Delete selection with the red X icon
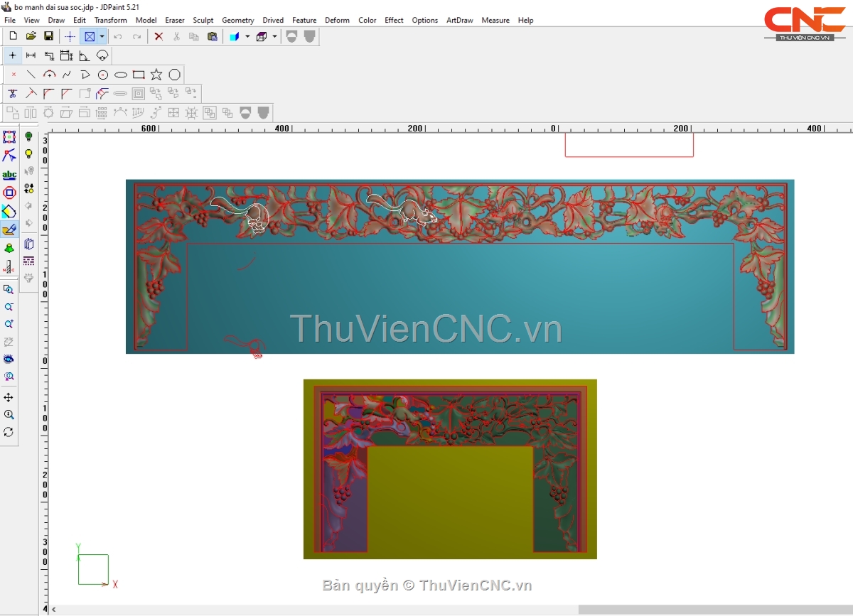The image size is (853, 616). [159, 36]
